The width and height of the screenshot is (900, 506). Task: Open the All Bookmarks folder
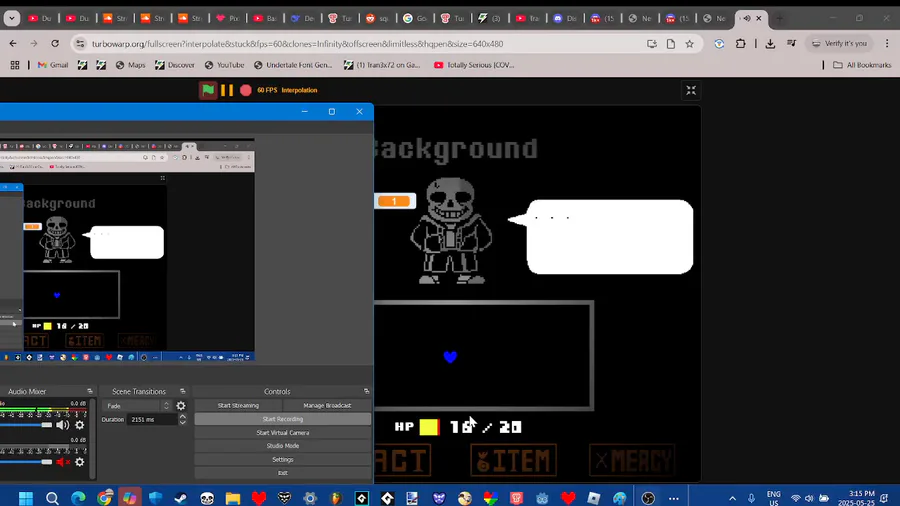coord(862,65)
